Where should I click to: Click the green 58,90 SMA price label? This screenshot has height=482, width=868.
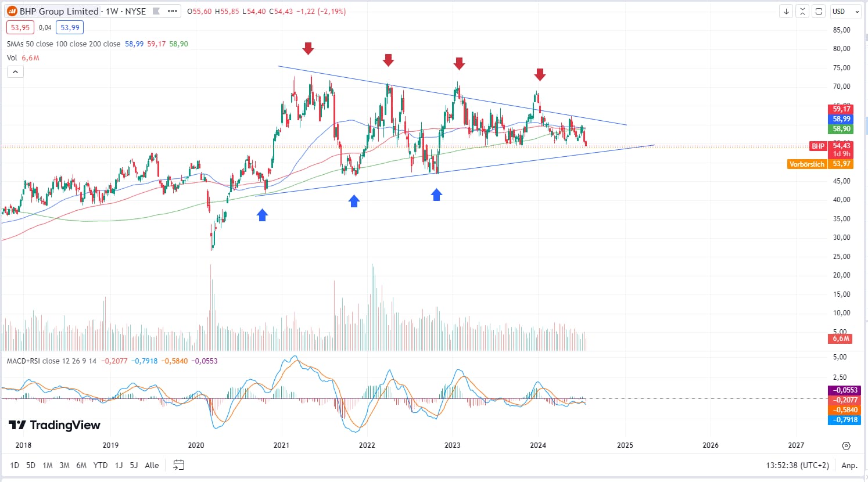pos(841,129)
